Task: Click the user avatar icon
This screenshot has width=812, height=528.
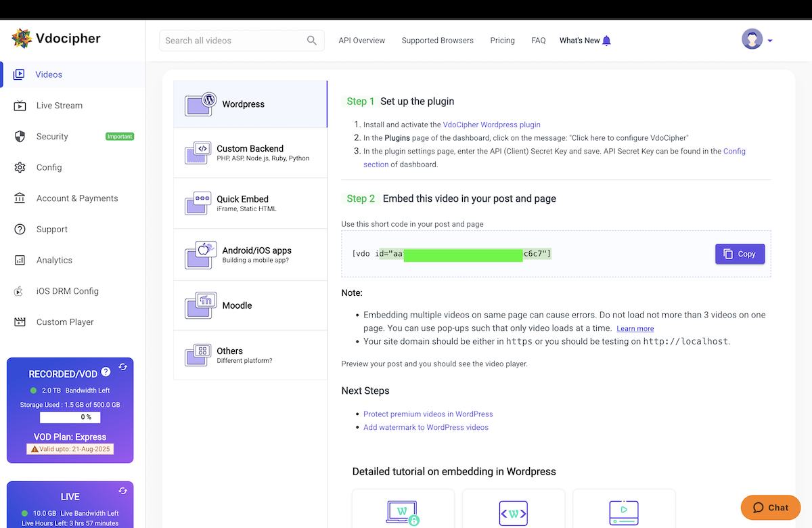Action: pos(752,39)
